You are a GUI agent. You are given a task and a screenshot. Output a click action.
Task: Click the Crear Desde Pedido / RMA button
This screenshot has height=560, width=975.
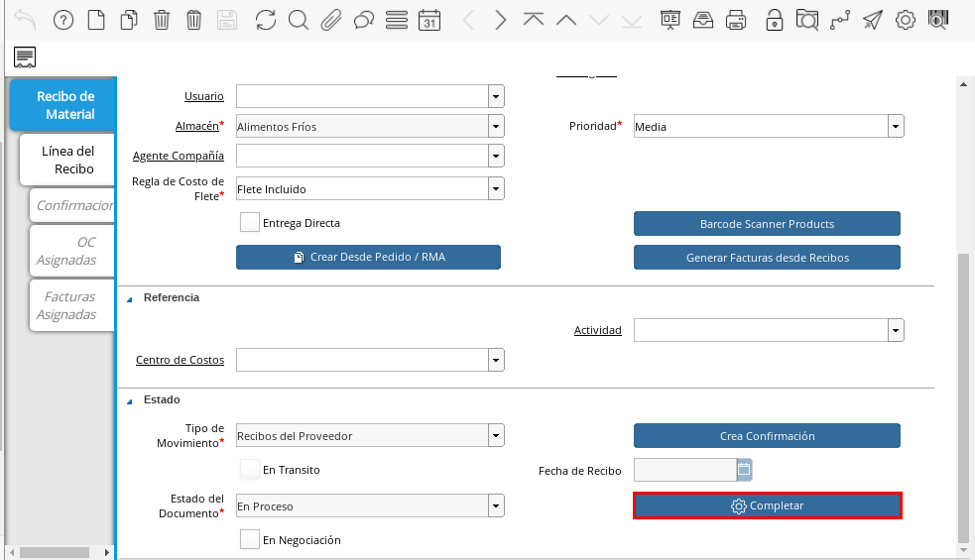368,257
